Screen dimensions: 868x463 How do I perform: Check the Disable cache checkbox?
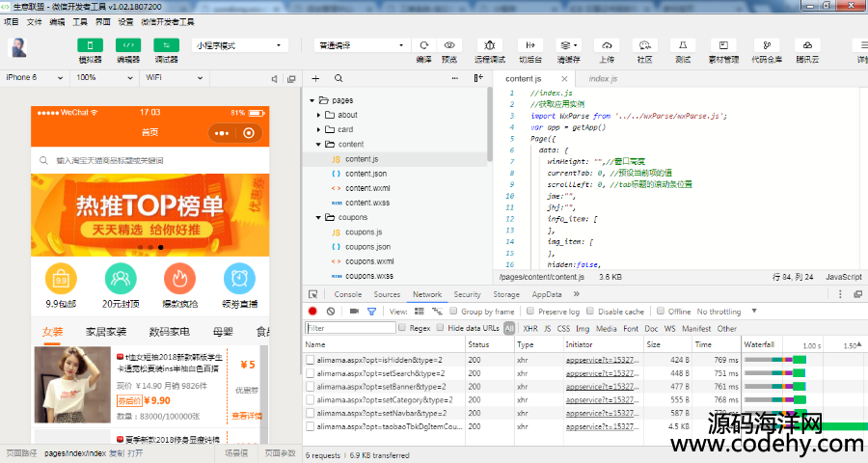(x=590, y=312)
